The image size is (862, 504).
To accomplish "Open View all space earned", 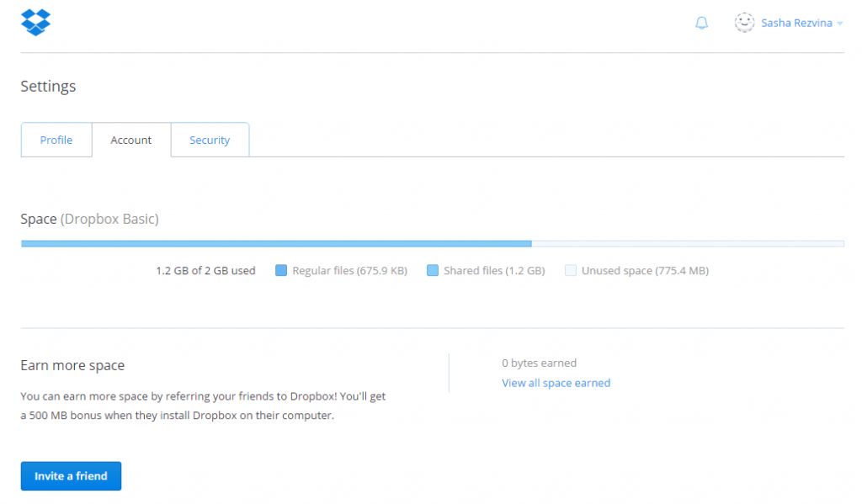I will coord(556,382).
